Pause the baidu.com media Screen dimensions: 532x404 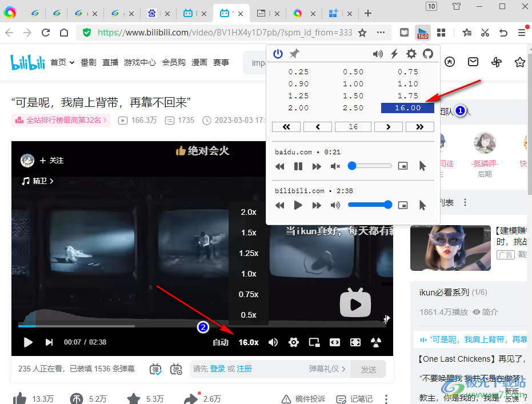tap(298, 166)
